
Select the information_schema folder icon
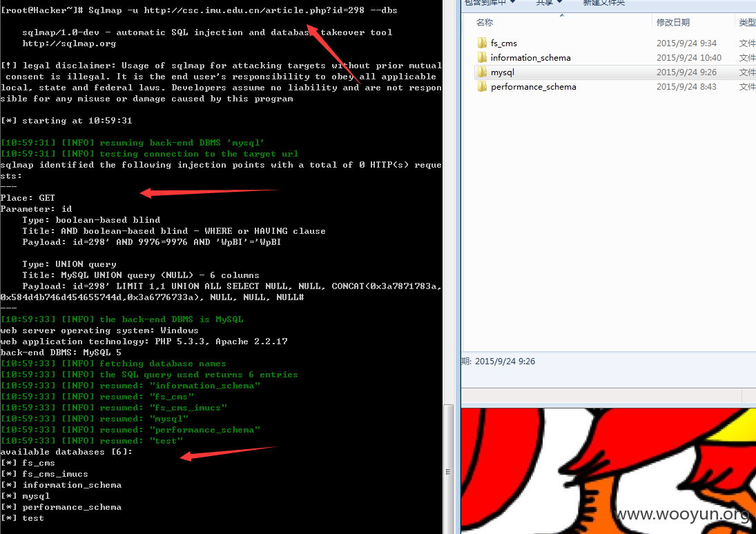[x=482, y=57]
